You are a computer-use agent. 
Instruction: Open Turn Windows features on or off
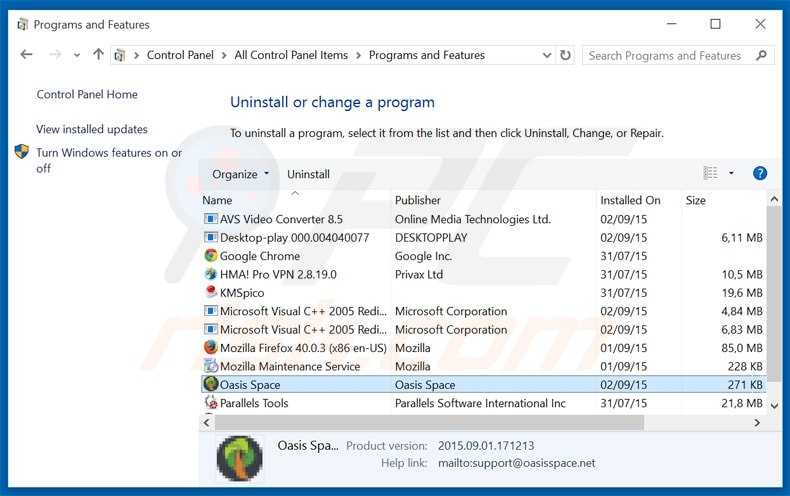pyautogui.click(x=108, y=160)
